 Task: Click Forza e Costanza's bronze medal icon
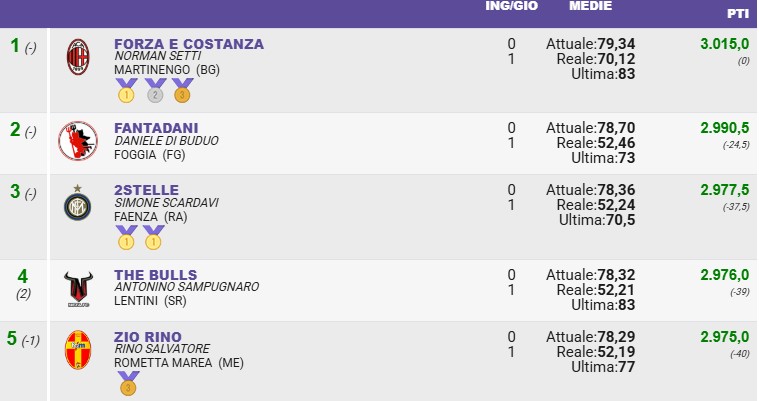point(182,91)
